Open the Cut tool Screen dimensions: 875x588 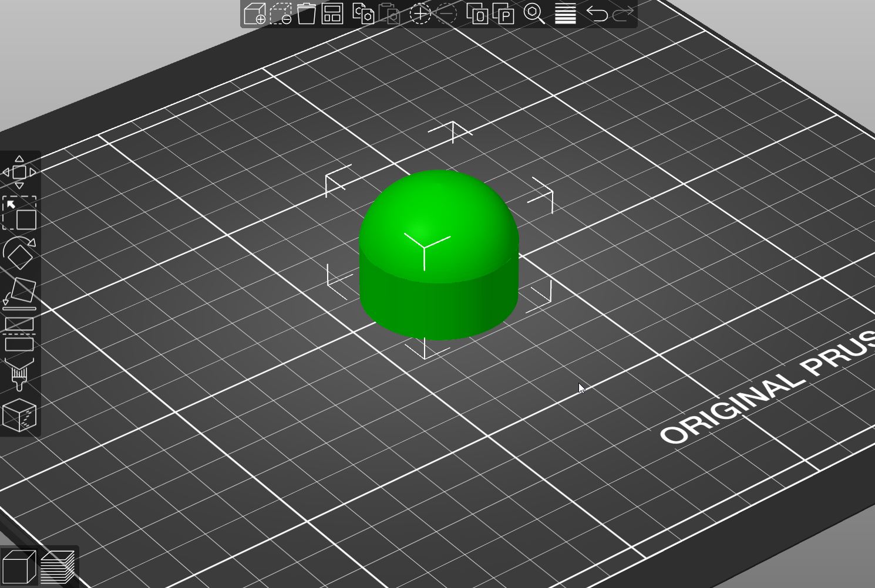click(19, 334)
